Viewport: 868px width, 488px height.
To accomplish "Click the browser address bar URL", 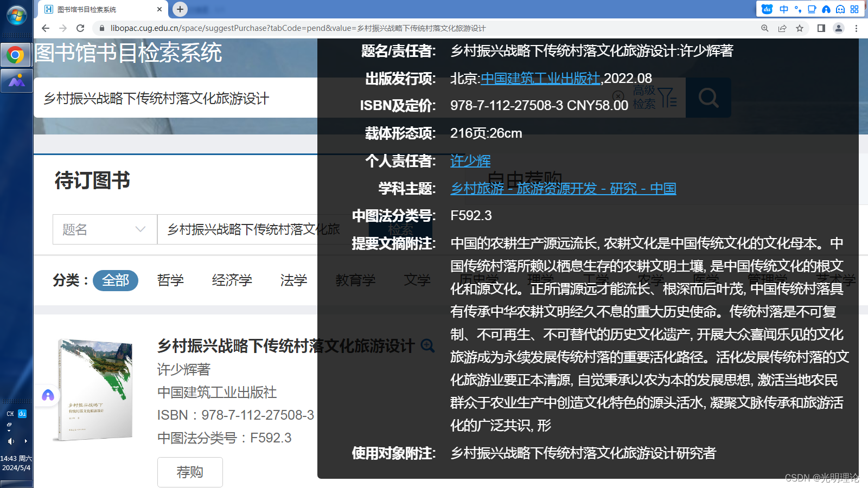I will 298,28.
